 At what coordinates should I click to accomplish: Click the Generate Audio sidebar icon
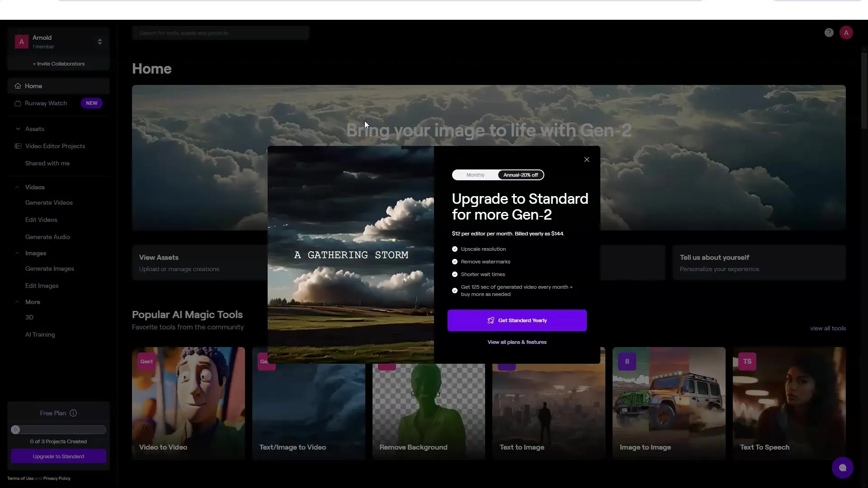coord(47,237)
